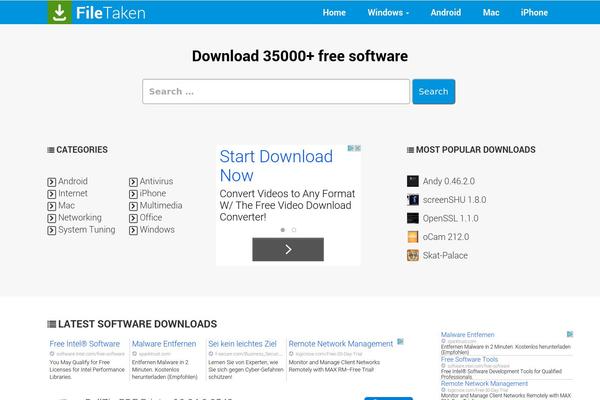
Task: Open the Networking category link
Action: pyautogui.click(x=80, y=218)
